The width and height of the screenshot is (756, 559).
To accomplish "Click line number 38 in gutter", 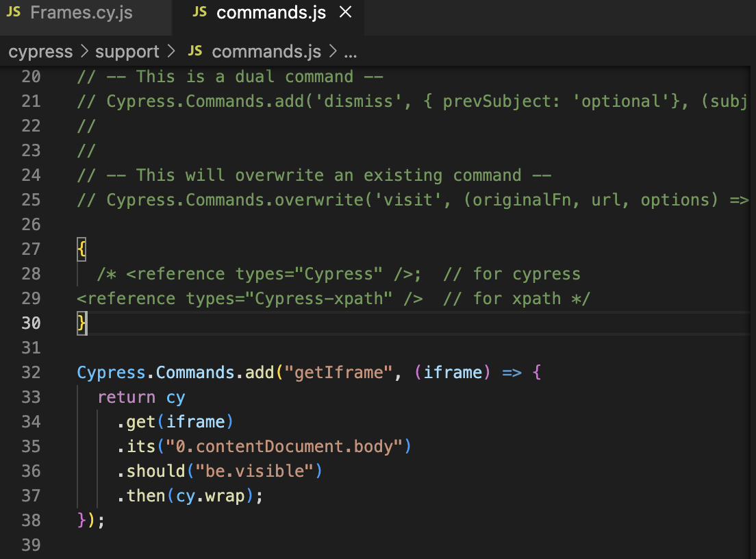I will pyautogui.click(x=31, y=520).
